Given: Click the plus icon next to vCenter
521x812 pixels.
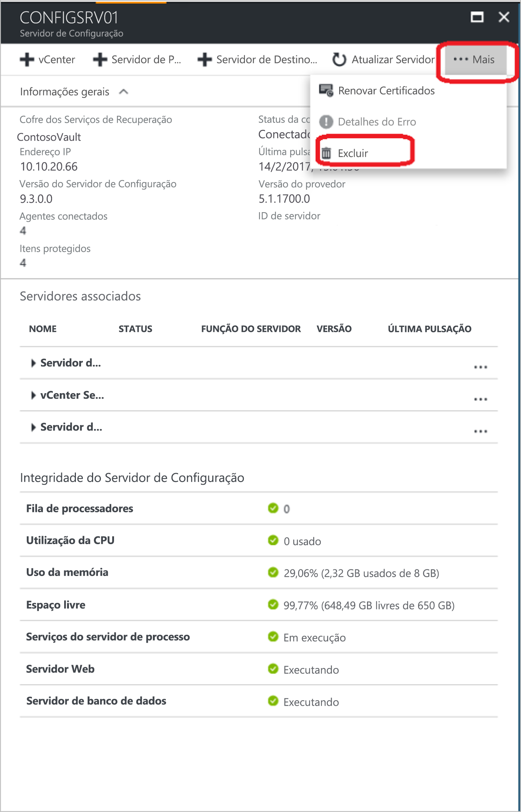Looking at the screenshot, I should (x=27, y=59).
